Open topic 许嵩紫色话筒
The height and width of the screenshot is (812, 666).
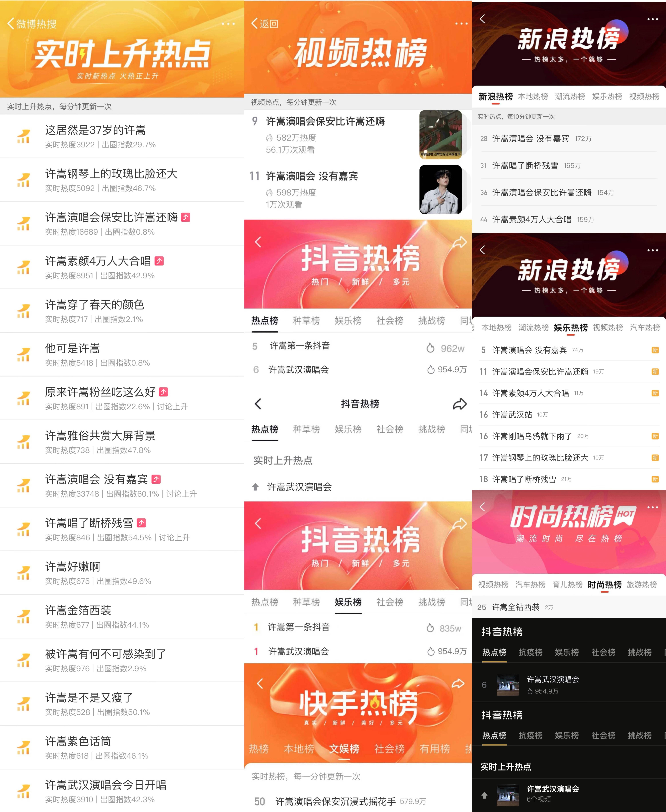122,747
